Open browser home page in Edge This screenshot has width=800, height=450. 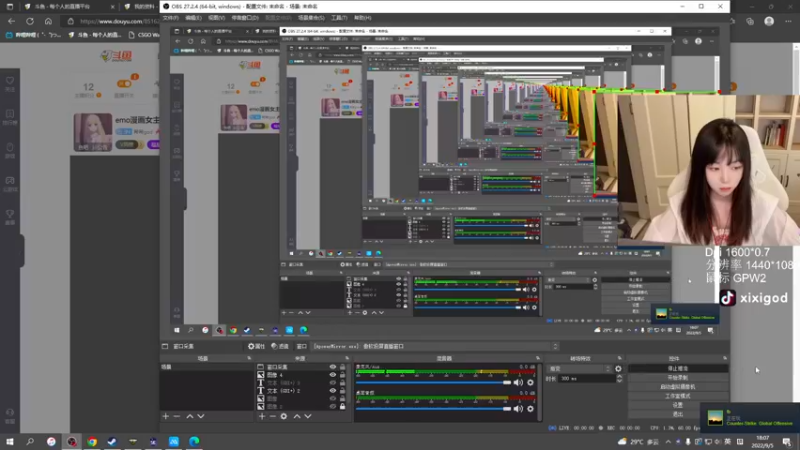(x=48, y=21)
